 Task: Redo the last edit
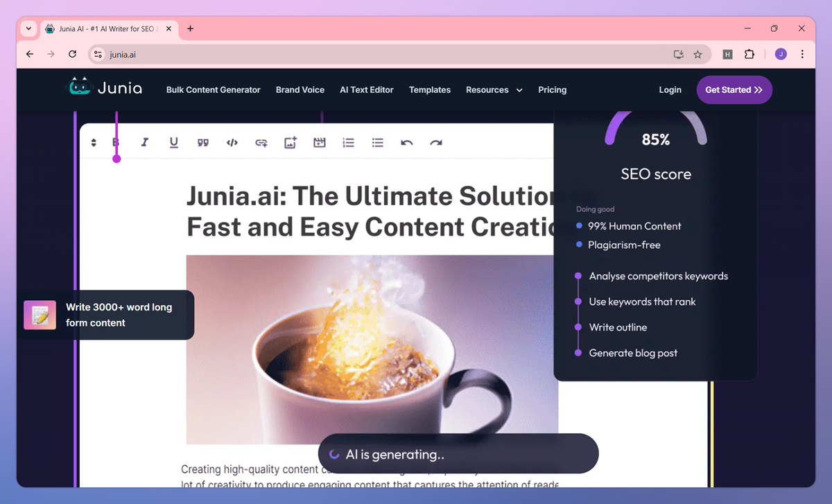pos(436,143)
